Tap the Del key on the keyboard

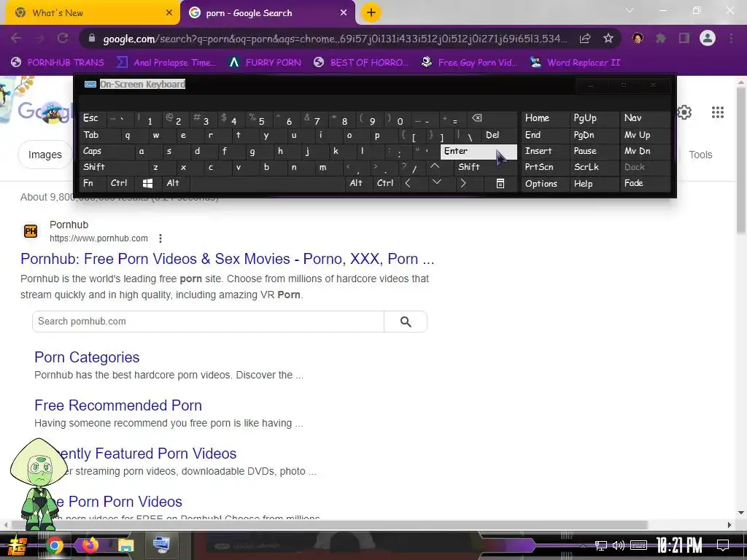(499, 135)
